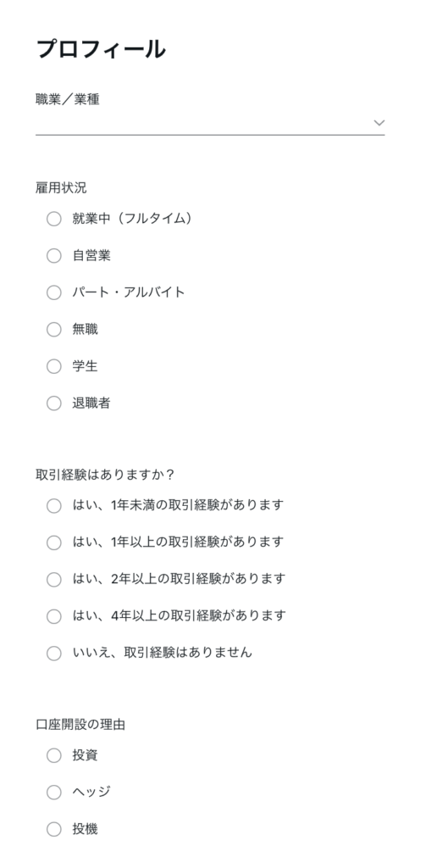
Task: Open the 職業／業種 selection field
Action: pos(210,123)
